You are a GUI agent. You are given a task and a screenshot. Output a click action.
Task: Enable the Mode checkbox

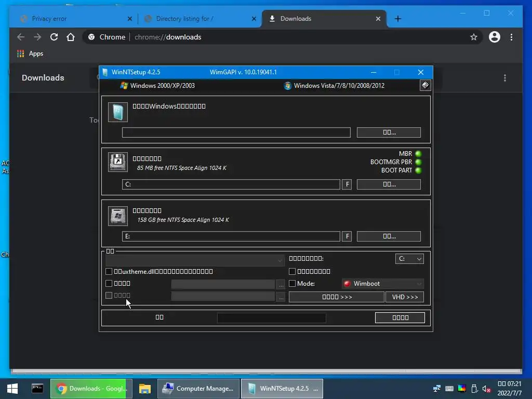point(292,283)
